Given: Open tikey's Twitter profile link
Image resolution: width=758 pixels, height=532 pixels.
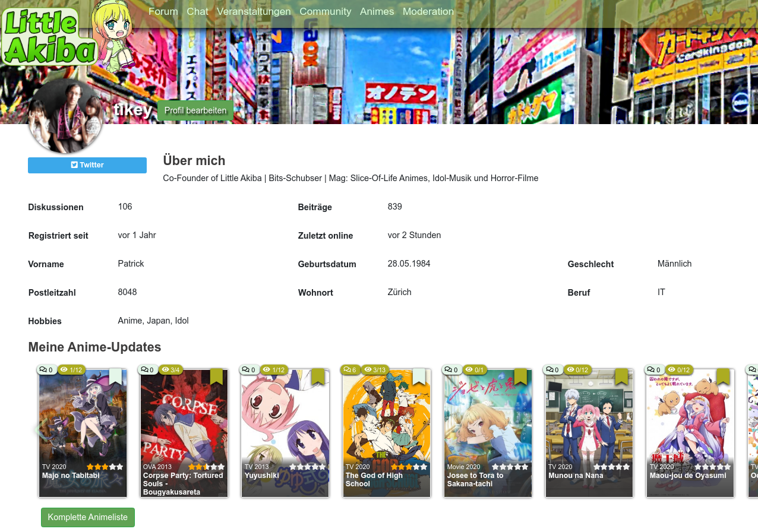Looking at the screenshot, I should point(87,165).
